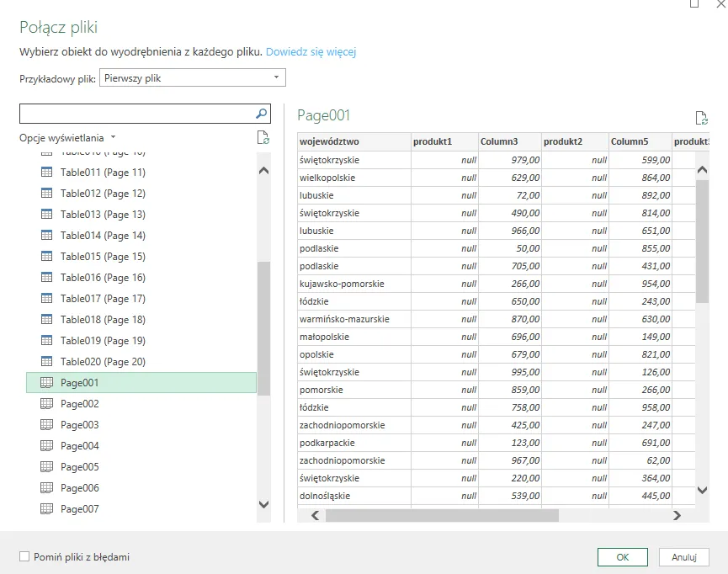The image size is (728, 574).
Task: Click the page icon beside Page003
Action: (x=47, y=425)
